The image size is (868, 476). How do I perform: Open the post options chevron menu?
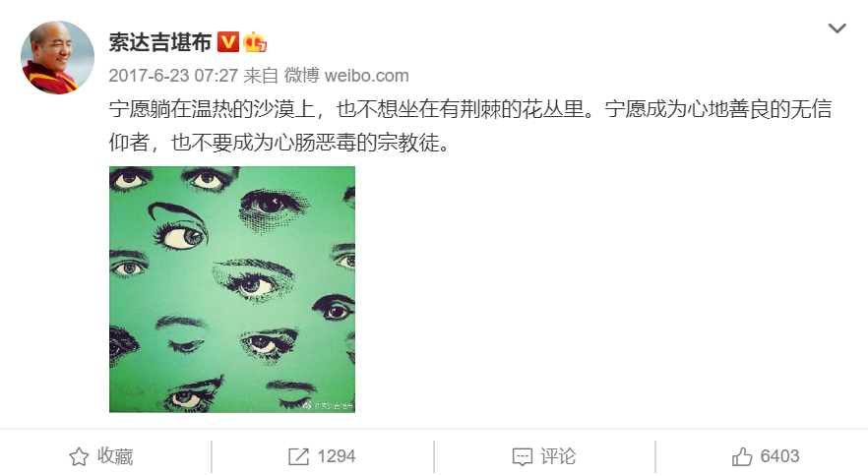click(837, 28)
